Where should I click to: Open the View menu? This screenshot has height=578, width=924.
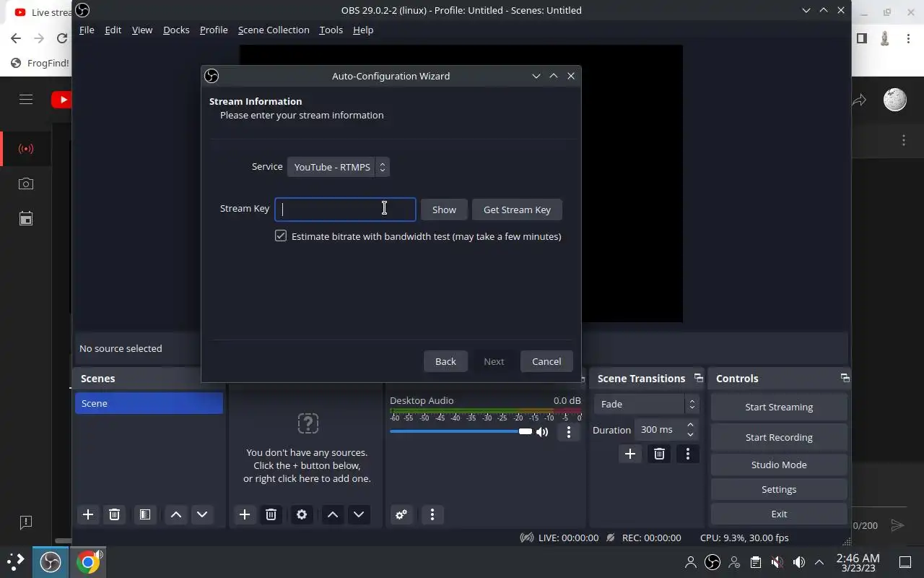(x=142, y=30)
